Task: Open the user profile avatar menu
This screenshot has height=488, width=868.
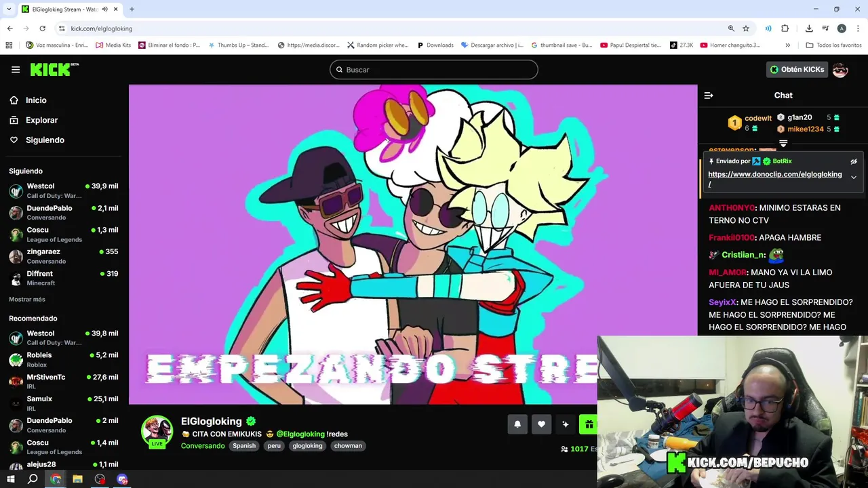Action: coord(840,69)
